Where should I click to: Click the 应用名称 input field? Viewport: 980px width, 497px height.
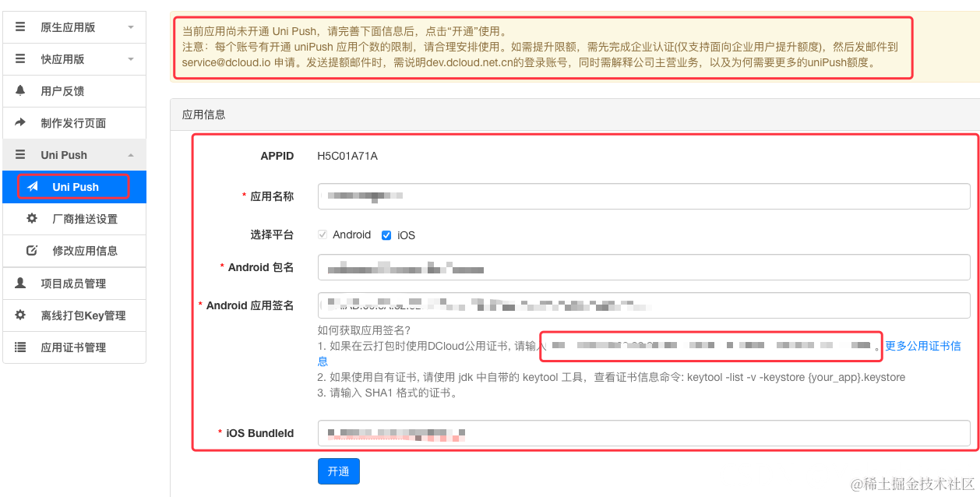pyautogui.click(x=643, y=196)
